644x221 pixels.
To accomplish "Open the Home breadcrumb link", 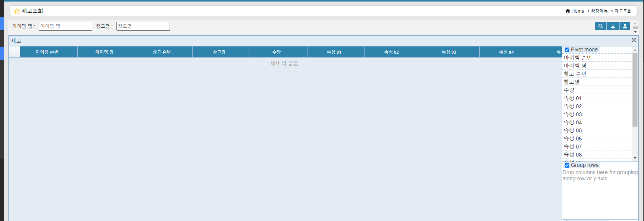I will 578,11.
